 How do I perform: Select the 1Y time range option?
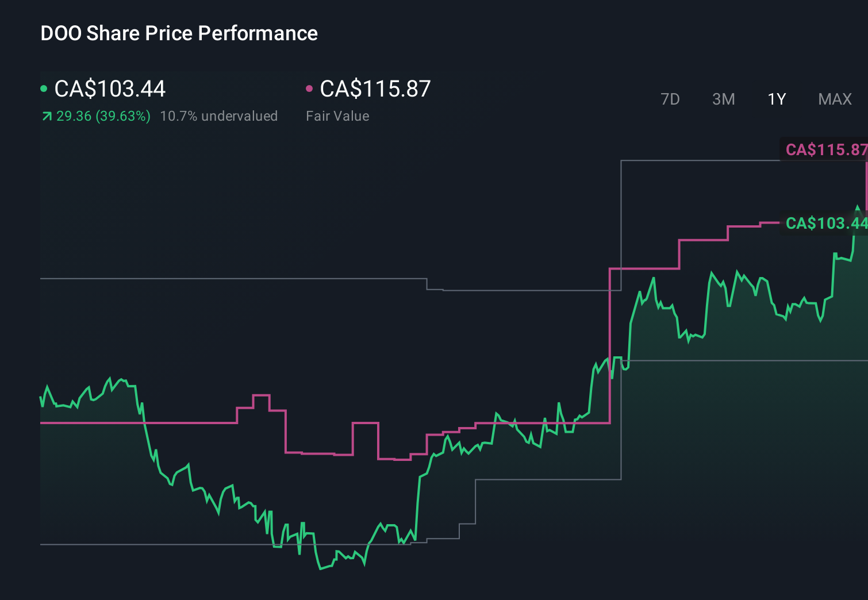click(776, 99)
